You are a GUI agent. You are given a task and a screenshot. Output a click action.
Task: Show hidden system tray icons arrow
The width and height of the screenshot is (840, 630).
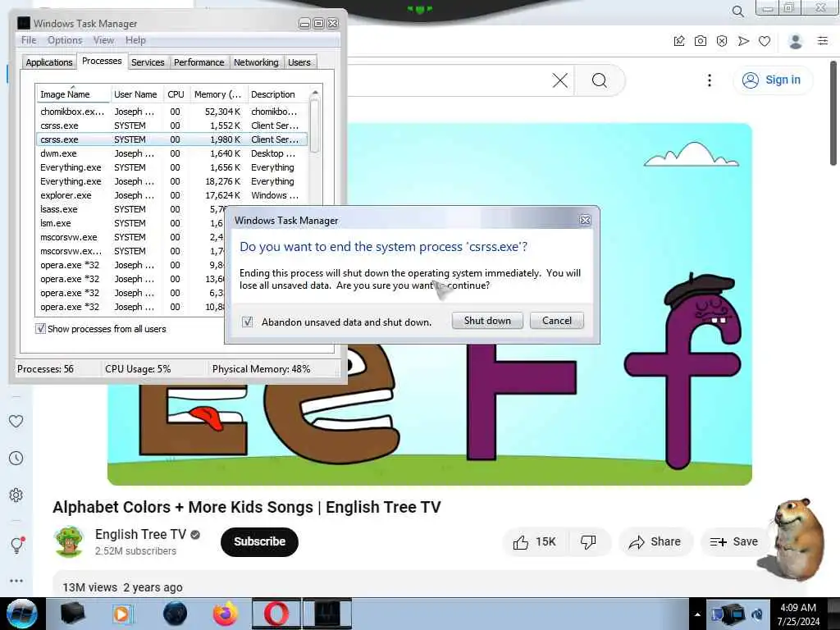(x=697, y=614)
